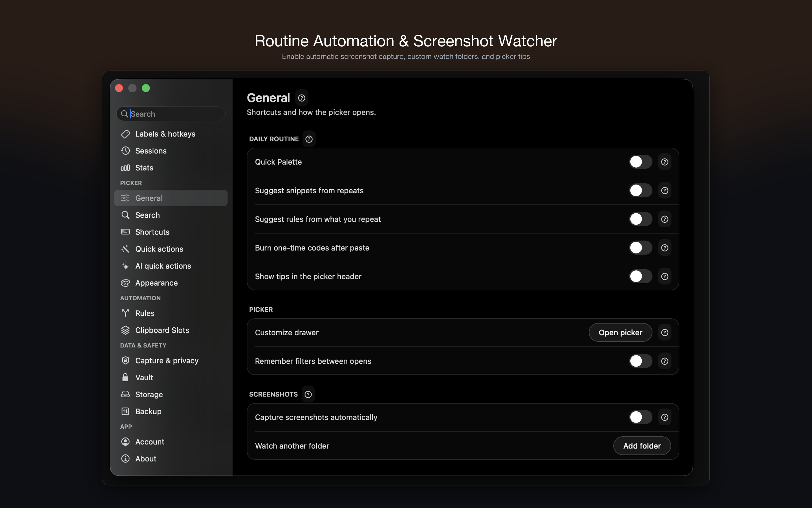Open help next to General title
812x508 pixels.
(x=302, y=98)
